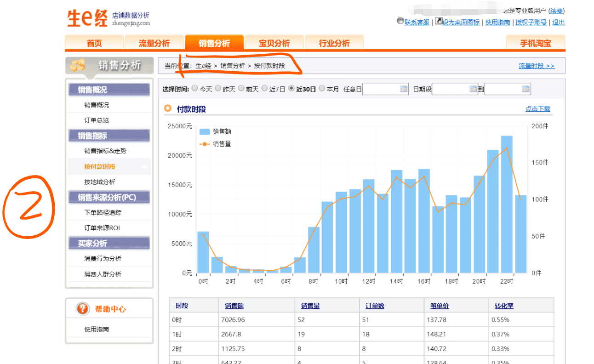
Task: Click the 联系客服 link
Action: click(417, 22)
